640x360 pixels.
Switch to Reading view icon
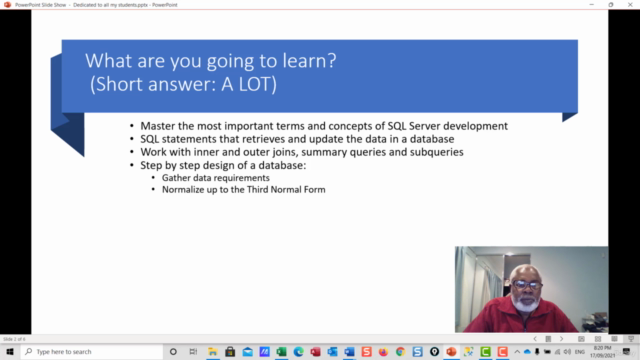614,339
